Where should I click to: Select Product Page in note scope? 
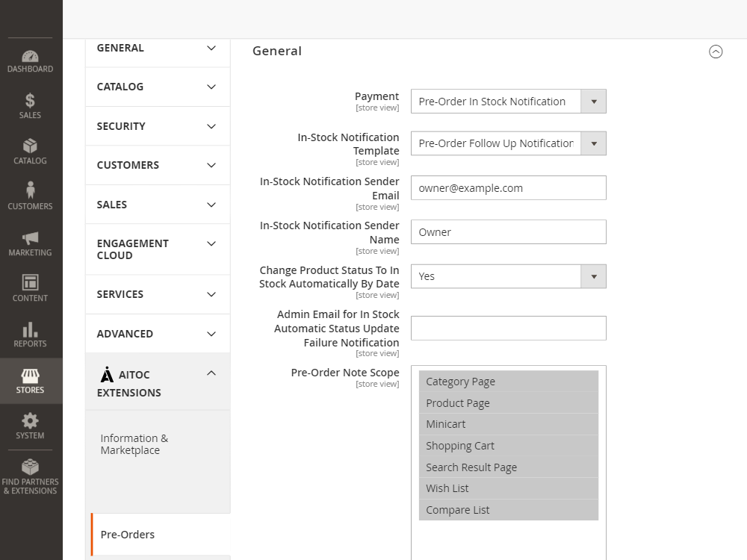508,403
